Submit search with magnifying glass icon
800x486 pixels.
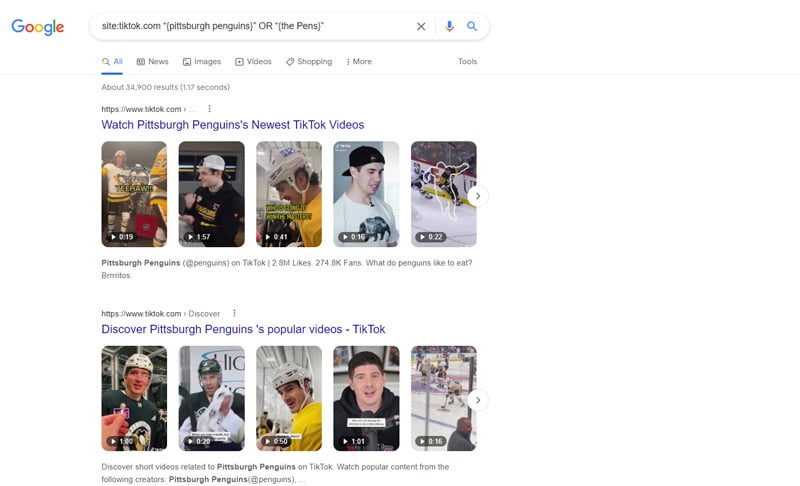click(472, 26)
